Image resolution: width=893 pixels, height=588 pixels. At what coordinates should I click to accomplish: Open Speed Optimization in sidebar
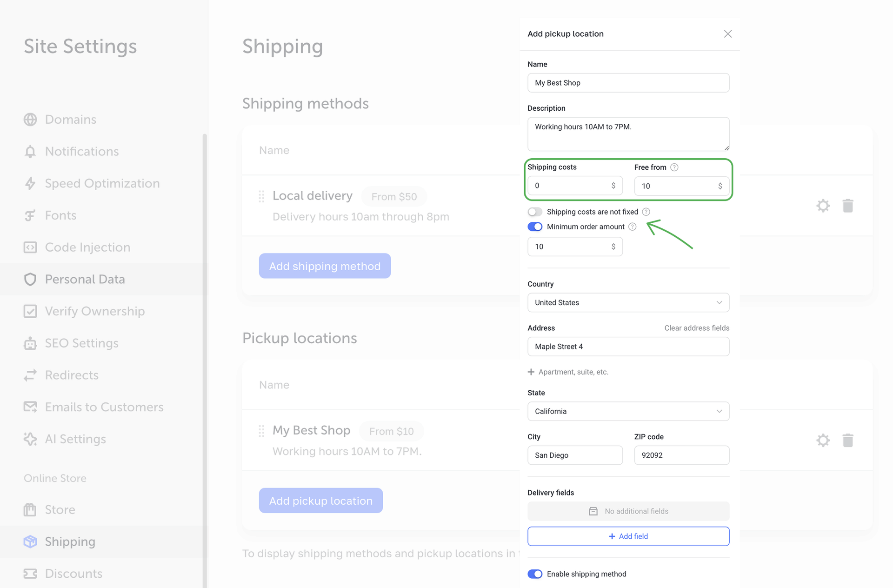click(102, 183)
